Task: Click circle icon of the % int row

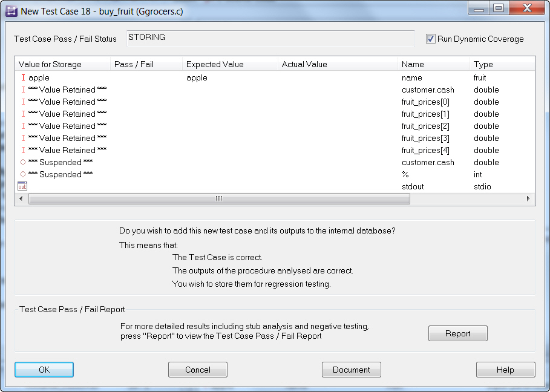Action: tap(23, 175)
